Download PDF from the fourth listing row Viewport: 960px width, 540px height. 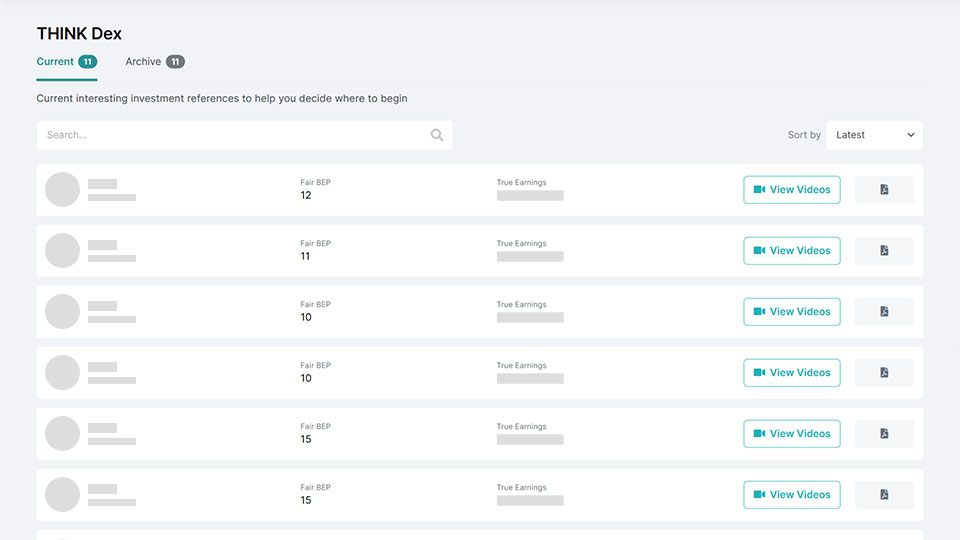(x=884, y=373)
